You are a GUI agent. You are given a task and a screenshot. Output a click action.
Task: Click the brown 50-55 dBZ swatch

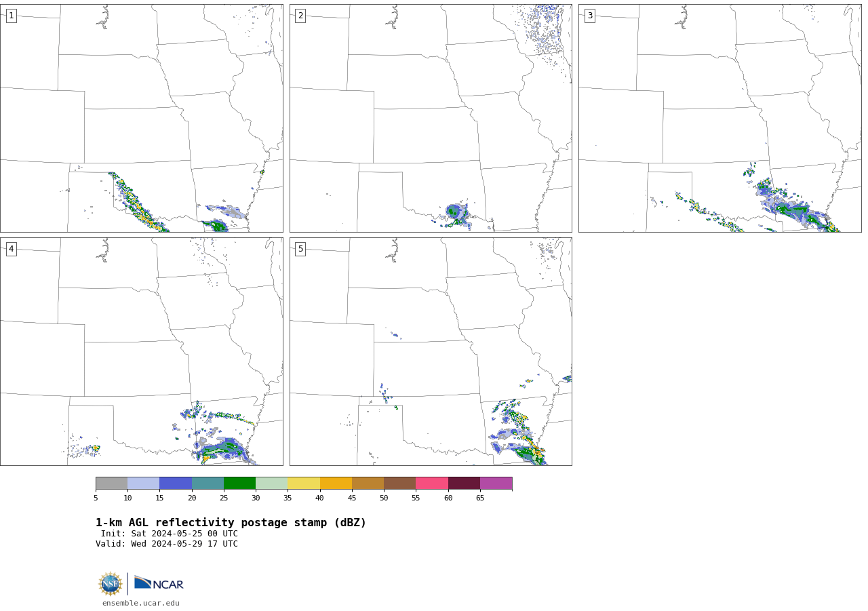click(400, 484)
